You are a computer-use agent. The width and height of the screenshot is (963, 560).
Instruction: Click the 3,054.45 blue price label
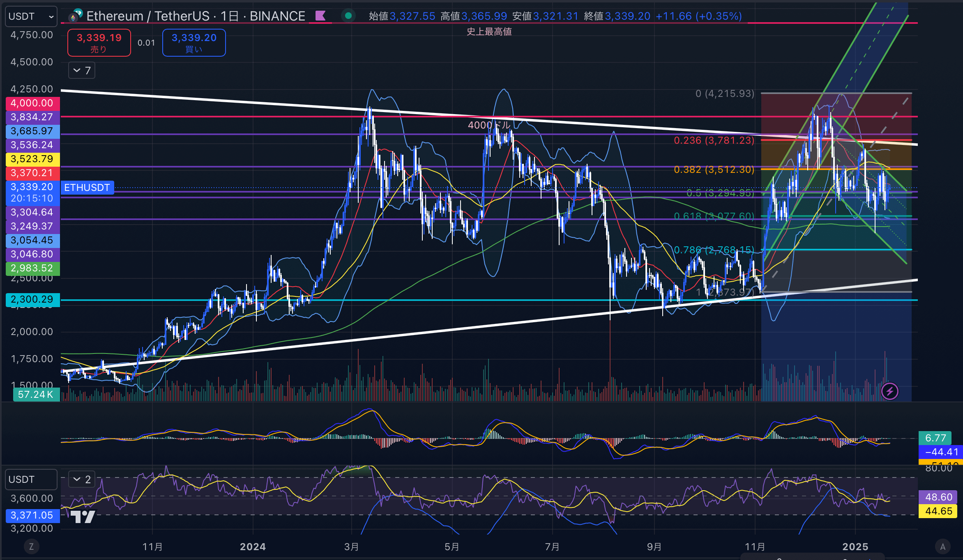[33, 240]
